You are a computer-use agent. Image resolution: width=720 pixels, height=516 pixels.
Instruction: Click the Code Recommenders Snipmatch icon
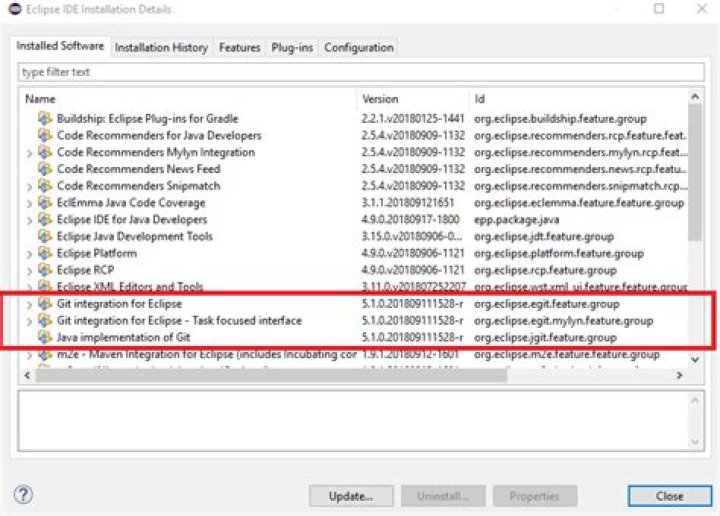coord(45,186)
